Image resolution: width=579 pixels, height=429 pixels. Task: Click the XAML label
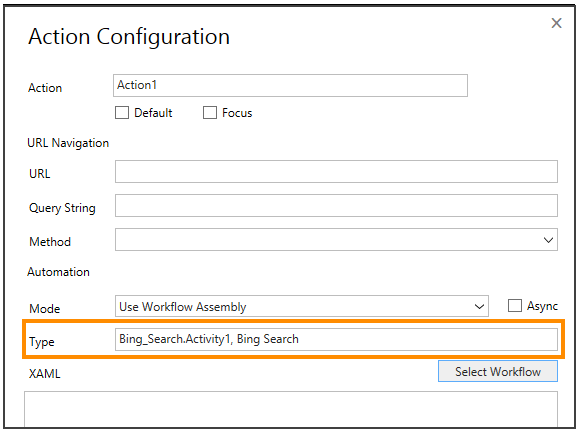[45, 374]
